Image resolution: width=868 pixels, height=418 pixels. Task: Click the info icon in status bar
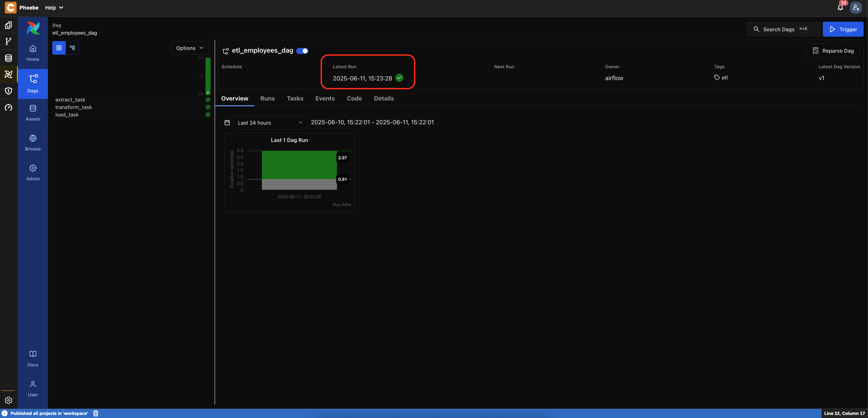5,413
